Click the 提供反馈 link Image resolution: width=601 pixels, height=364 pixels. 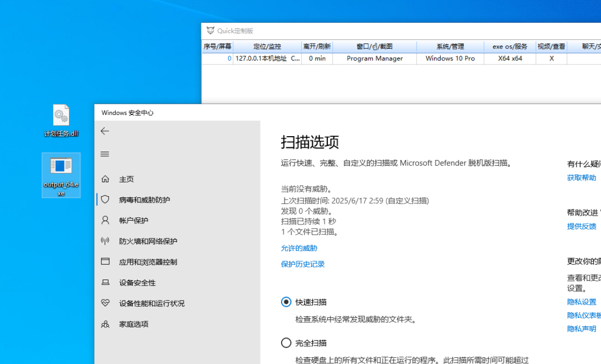point(582,226)
